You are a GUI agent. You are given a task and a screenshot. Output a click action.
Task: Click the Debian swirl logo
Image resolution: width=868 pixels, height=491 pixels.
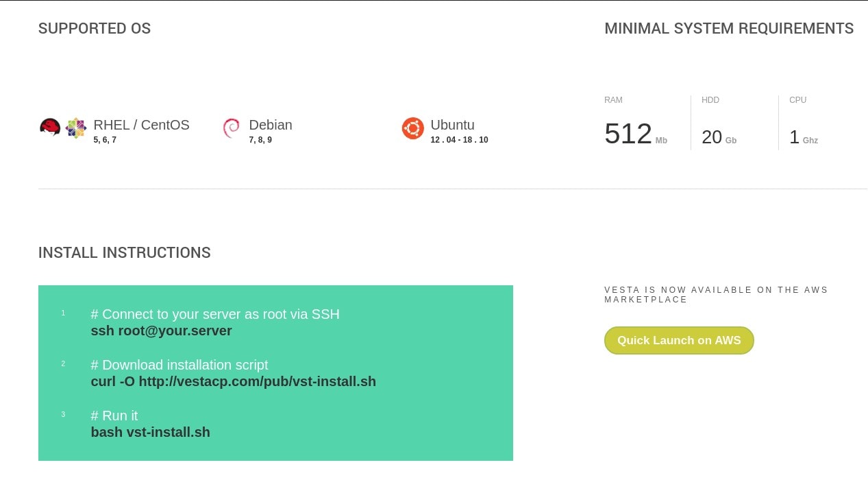(x=232, y=128)
